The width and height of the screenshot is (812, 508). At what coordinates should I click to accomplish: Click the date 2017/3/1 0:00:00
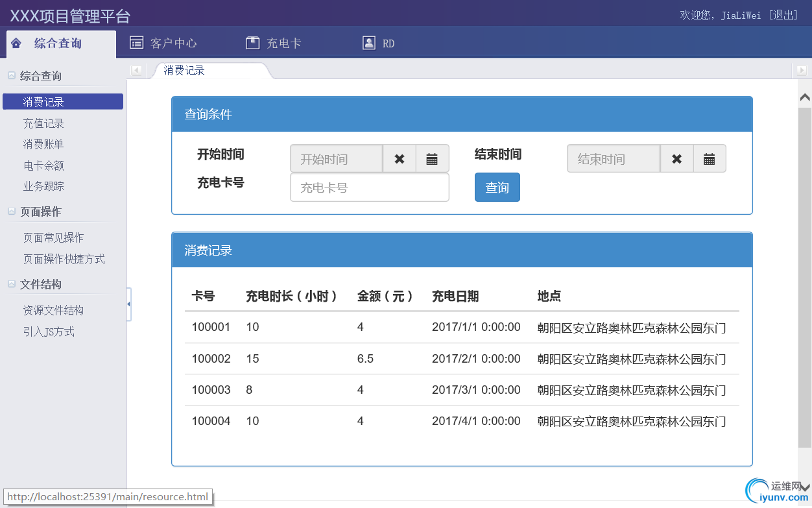pos(476,390)
